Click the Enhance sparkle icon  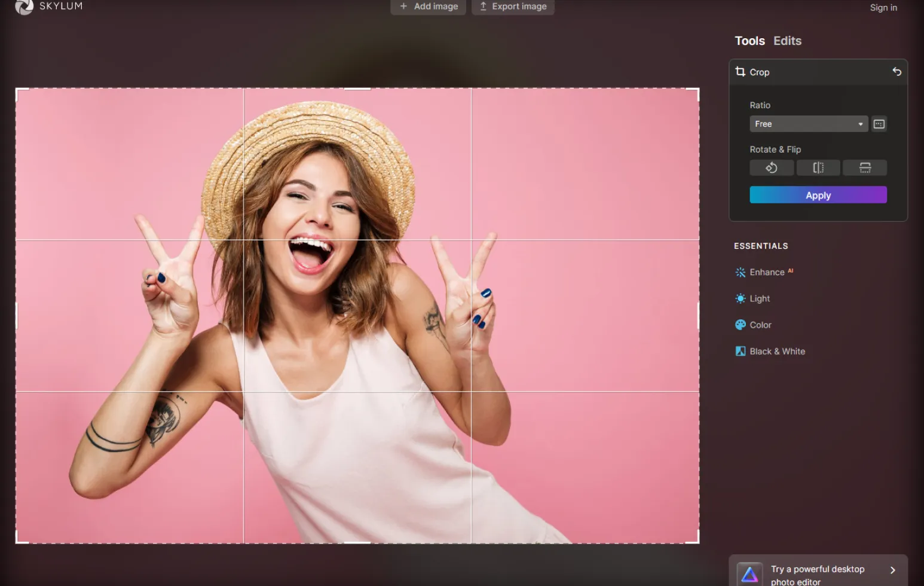[741, 272]
